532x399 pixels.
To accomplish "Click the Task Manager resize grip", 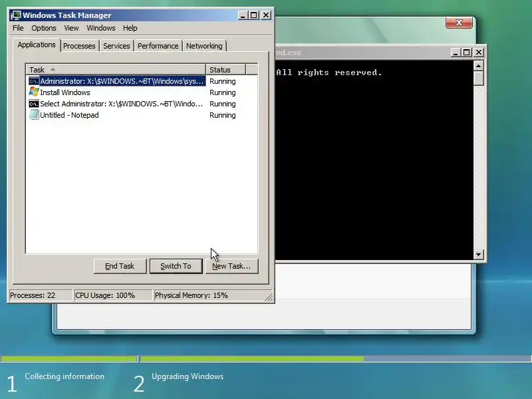I will (x=269, y=297).
